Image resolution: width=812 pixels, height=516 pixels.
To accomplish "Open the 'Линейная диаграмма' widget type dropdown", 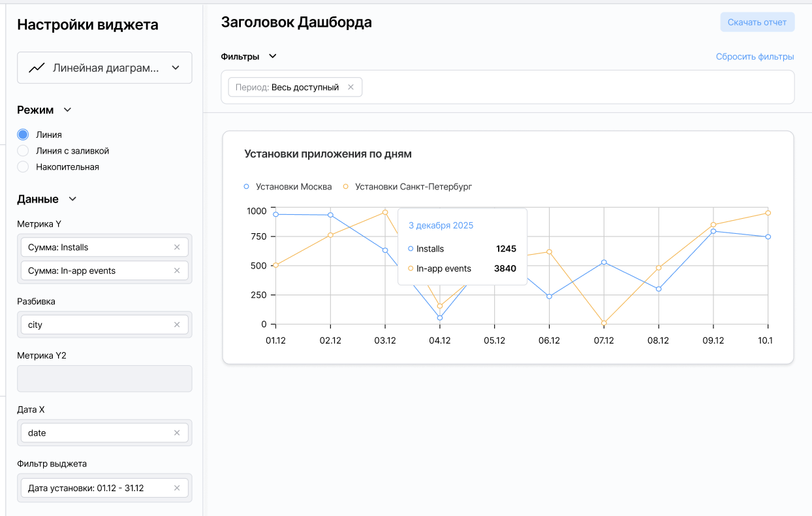I will click(175, 68).
